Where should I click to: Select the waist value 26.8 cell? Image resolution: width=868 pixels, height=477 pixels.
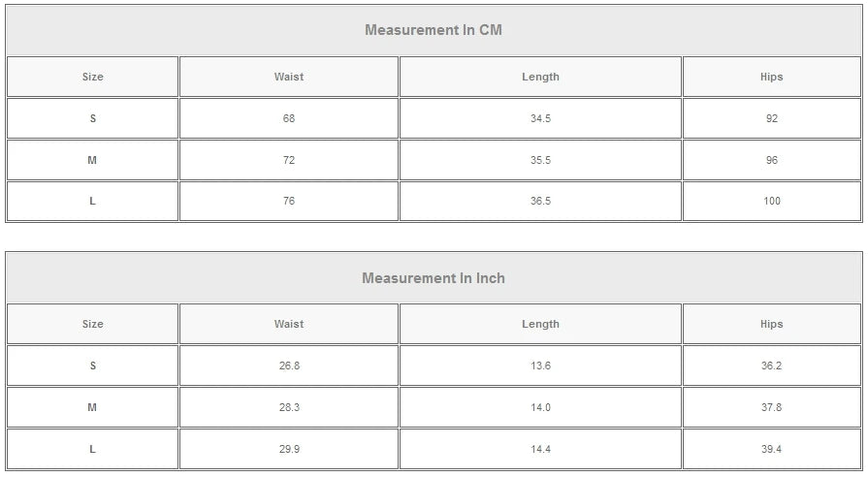289,366
